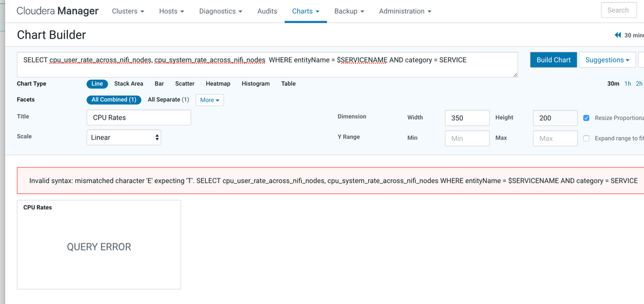This screenshot has height=304, width=644.
Task: Click the Chart Builder page heading
Action: [52, 35]
